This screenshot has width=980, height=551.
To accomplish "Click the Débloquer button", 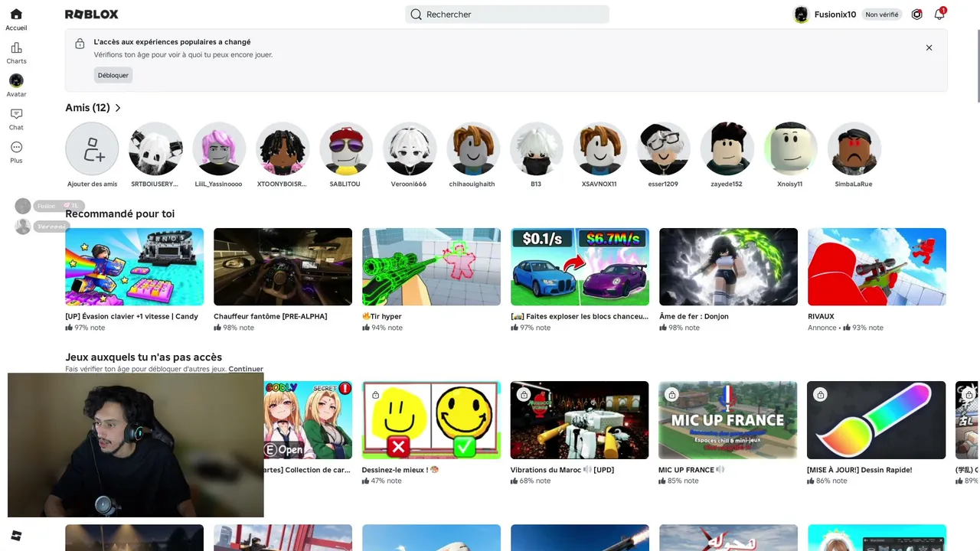I will pos(113,75).
